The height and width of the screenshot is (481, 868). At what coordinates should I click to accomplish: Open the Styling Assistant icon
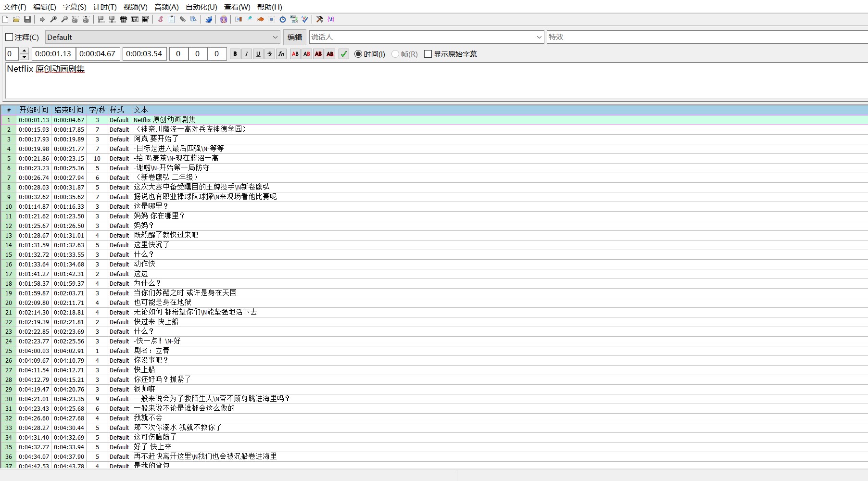click(x=250, y=19)
